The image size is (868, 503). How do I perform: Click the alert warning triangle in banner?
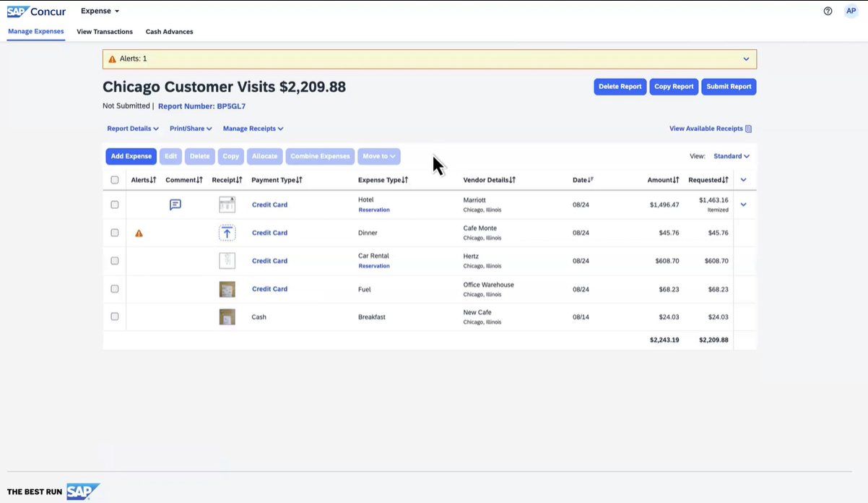tap(112, 59)
